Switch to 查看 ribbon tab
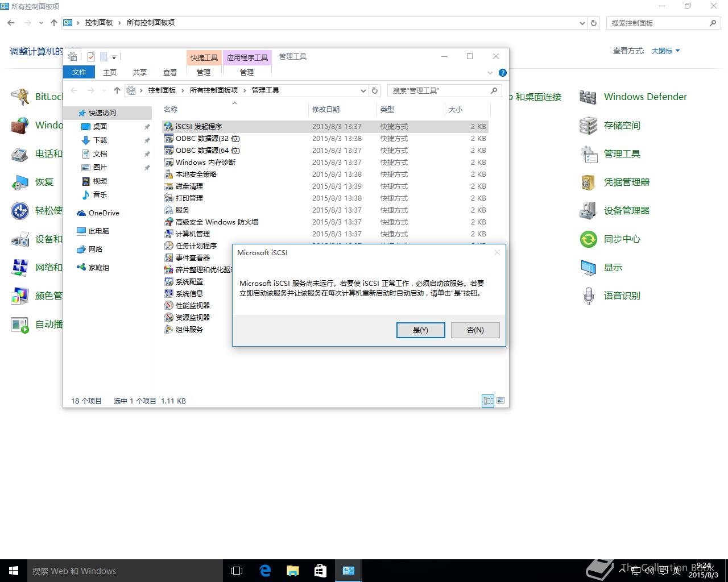 pyautogui.click(x=170, y=72)
